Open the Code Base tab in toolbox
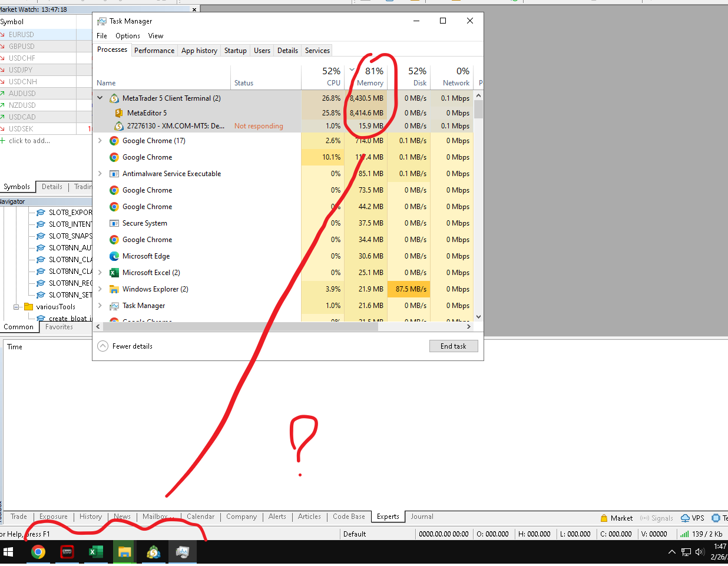This screenshot has width=728, height=566. tap(349, 517)
